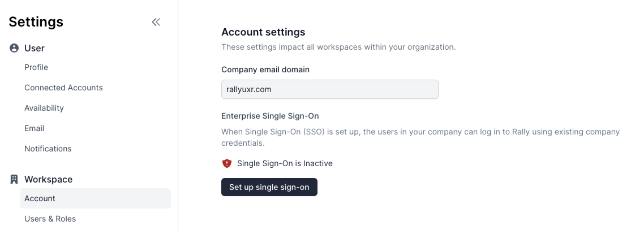Click the Settings sidebar title

point(36,22)
